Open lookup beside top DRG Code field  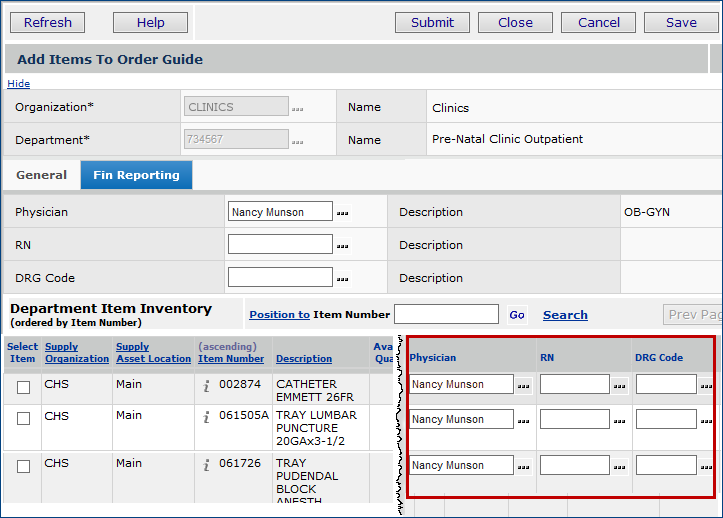point(343,279)
